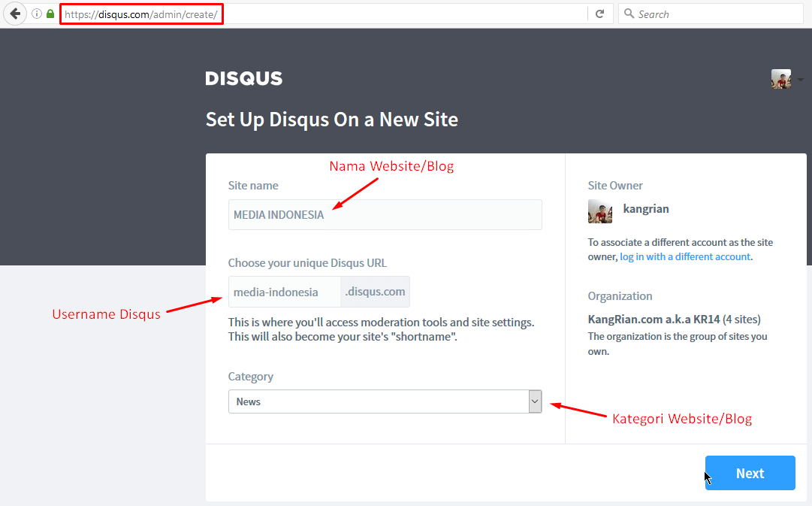Click the browser back arrow button
The width and height of the screenshot is (812, 506).
coord(15,14)
